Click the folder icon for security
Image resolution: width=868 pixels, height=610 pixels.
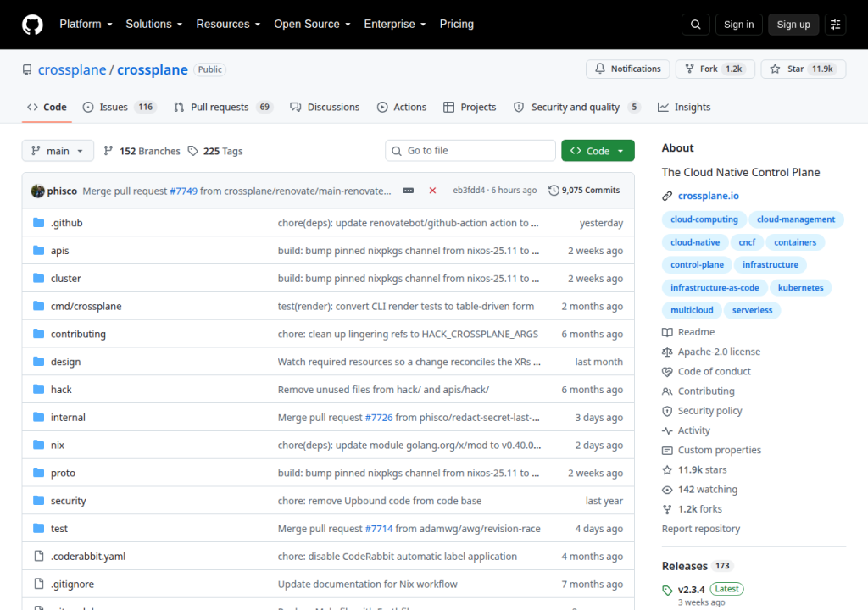coord(38,501)
